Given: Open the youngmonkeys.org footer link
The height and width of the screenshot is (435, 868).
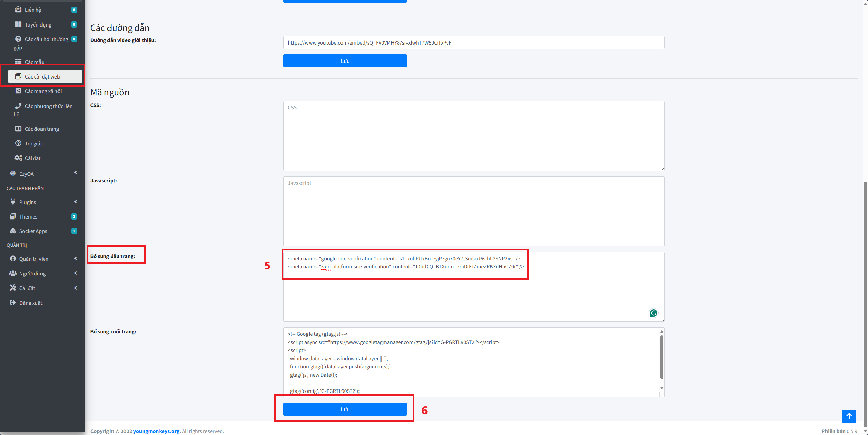Looking at the screenshot, I should (x=156, y=431).
